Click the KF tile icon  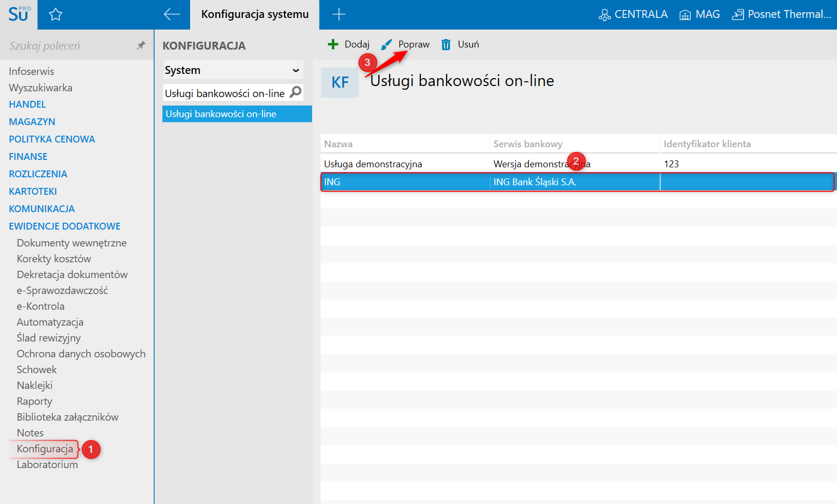pos(340,82)
